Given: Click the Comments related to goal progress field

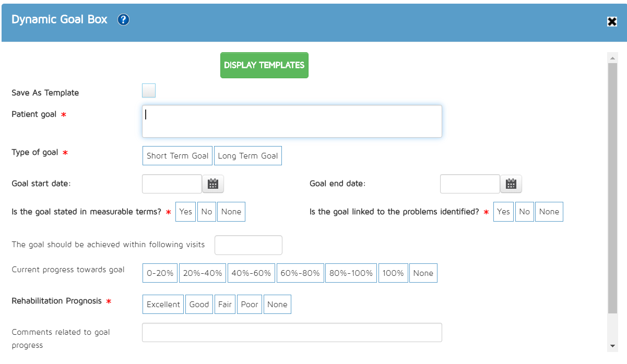Looking at the screenshot, I should click(x=292, y=333).
